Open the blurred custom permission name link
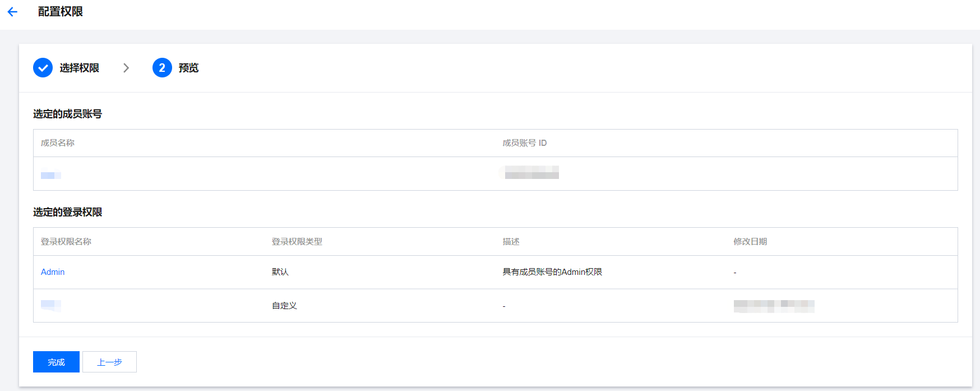Image resolution: width=980 pixels, height=391 pixels. pyautogui.click(x=50, y=305)
